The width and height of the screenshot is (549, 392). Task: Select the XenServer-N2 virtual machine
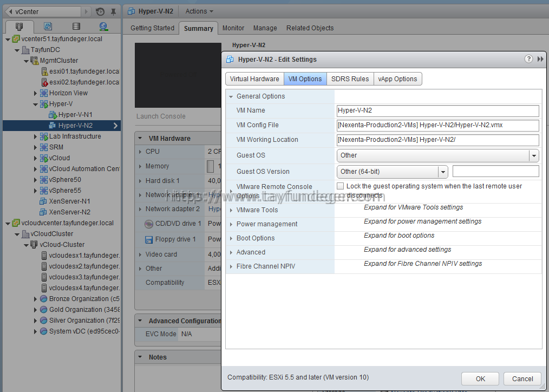69,212
